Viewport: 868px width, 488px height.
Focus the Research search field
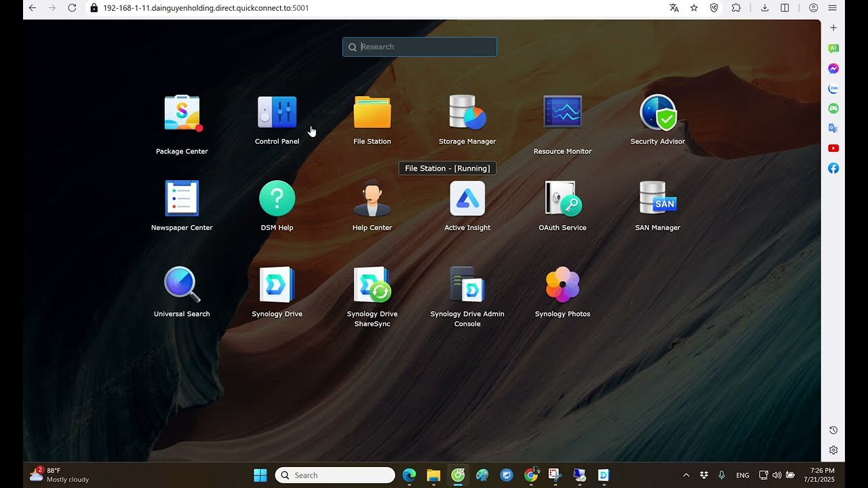click(x=420, y=47)
